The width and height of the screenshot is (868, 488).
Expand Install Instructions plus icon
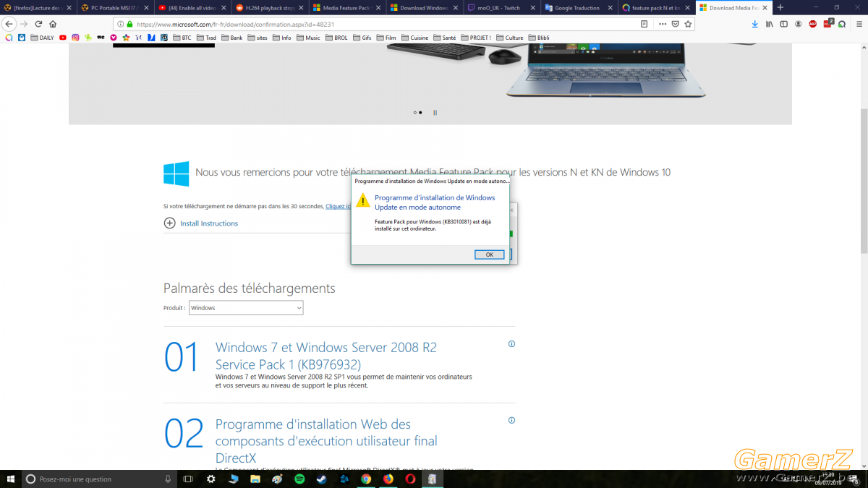(x=169, y=223)
